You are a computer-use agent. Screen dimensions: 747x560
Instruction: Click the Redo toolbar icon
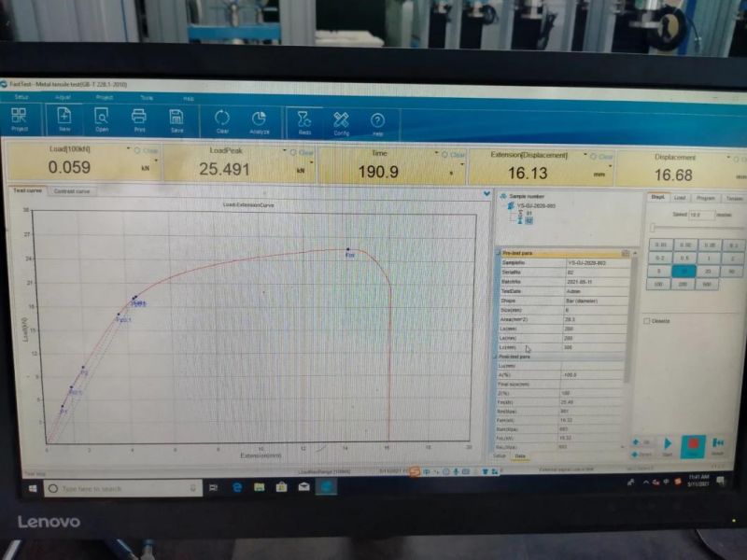(304, 123)
